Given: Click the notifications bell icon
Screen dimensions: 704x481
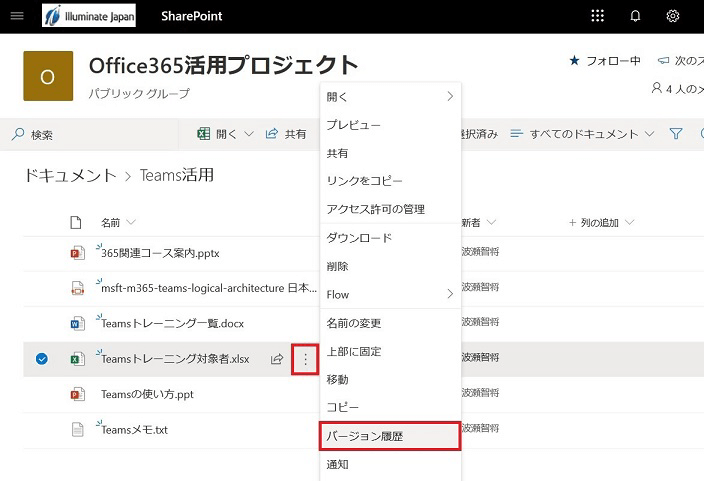Looking at the screenshot, I should point(635,16).
